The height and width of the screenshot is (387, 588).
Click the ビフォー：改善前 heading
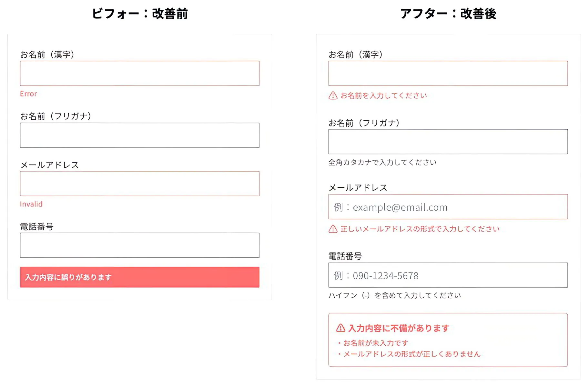coord(140,14)
